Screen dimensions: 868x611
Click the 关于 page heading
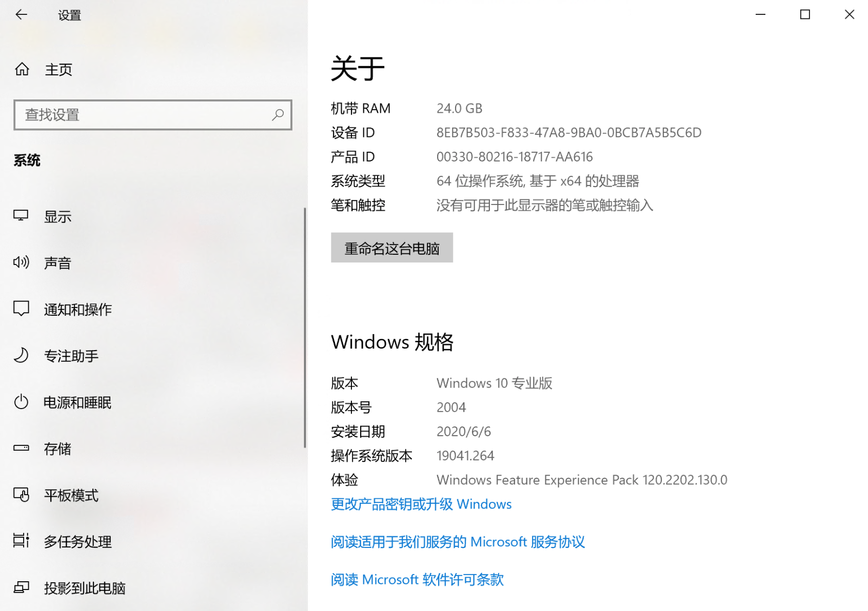[x=358, y=68]
